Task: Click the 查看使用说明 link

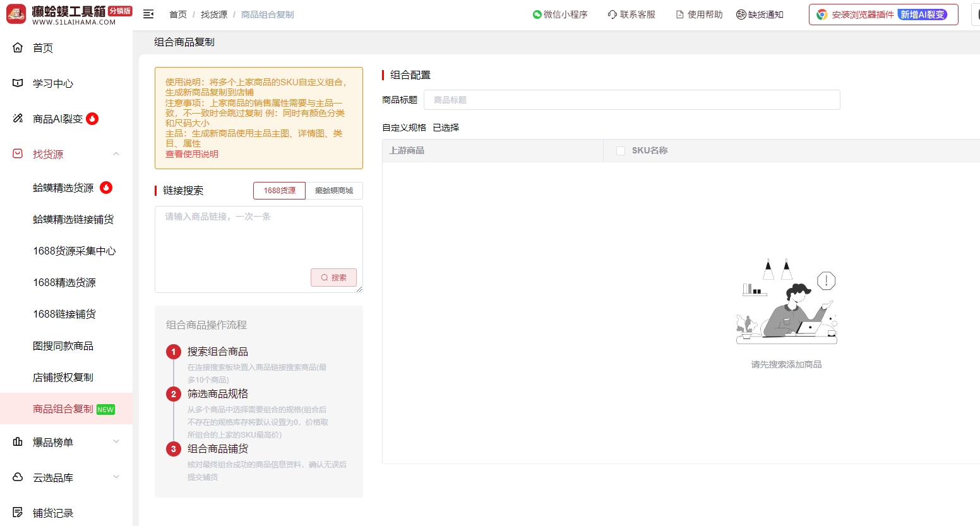Action: coord(192,154)
